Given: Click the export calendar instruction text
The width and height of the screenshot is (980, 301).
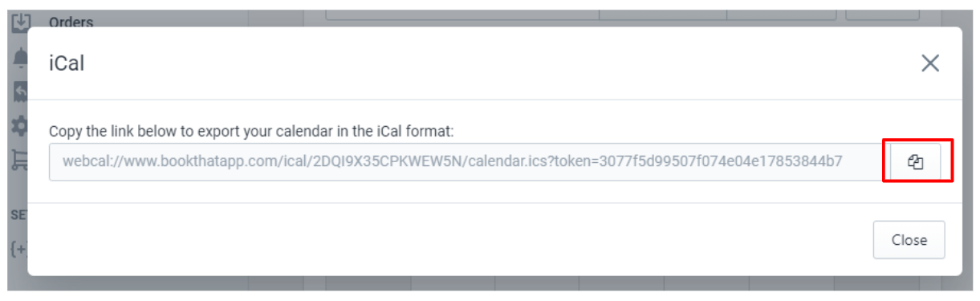Looking at the screenshot, I should 252,130.
